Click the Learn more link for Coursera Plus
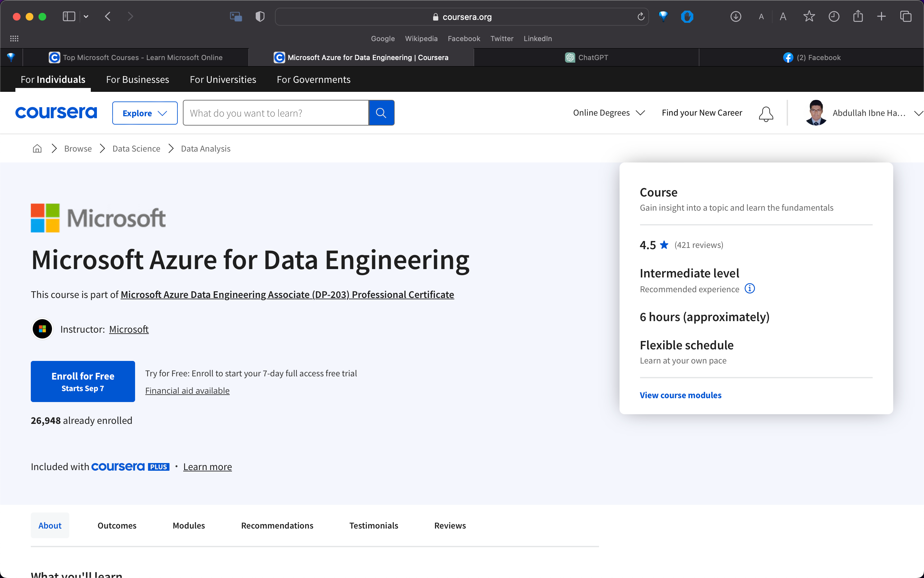924x578 pixels. (207, 467)
